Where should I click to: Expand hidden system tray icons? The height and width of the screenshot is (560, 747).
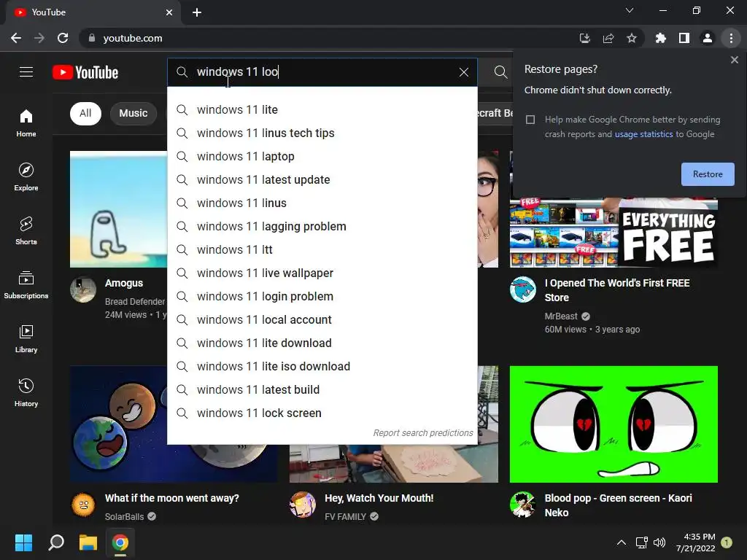[x=622, y=542]
